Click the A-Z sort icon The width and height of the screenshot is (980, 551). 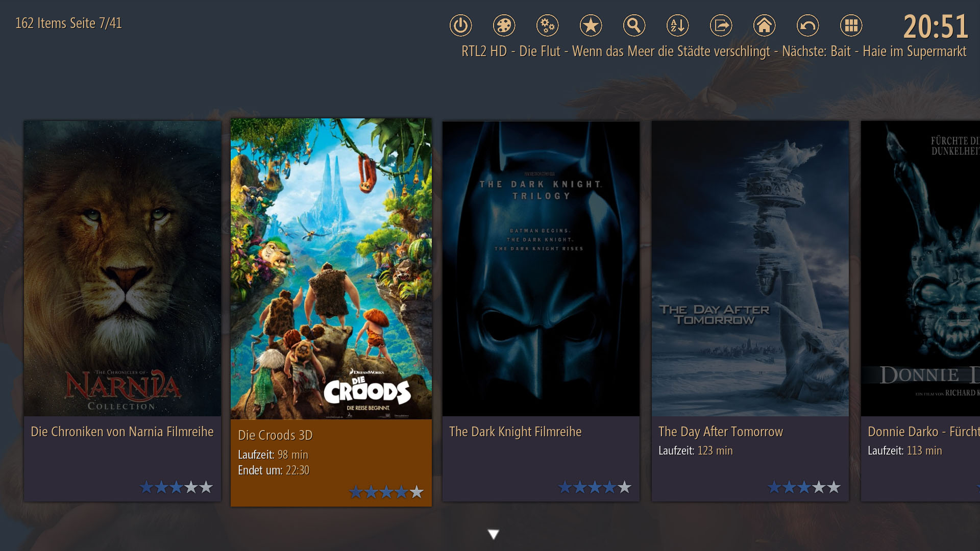point(677,26)
